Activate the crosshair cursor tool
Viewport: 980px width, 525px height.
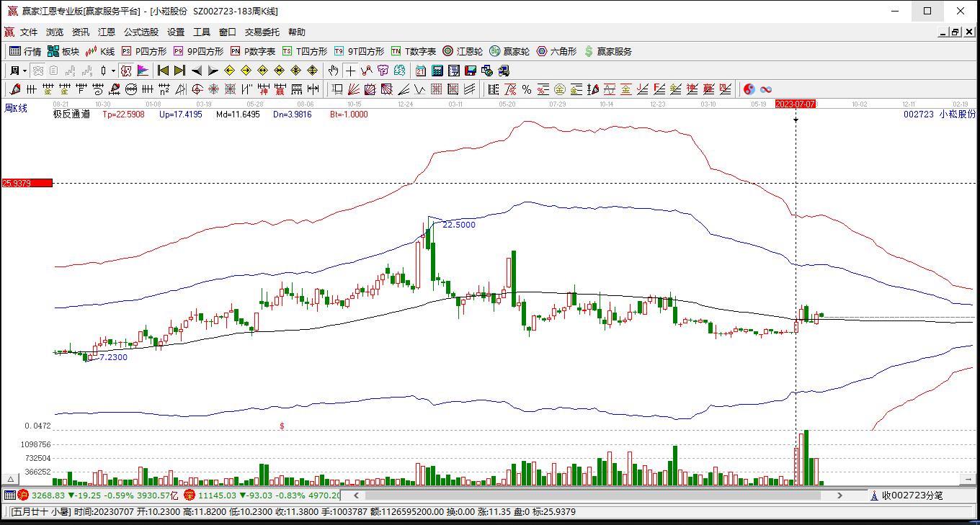(350, 71)
